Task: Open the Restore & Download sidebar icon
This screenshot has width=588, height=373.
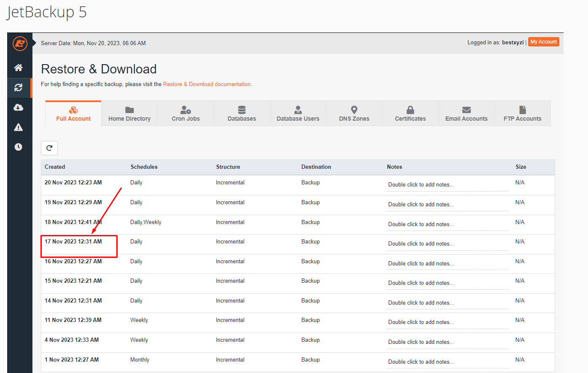Action: click(x=19, y=87)
